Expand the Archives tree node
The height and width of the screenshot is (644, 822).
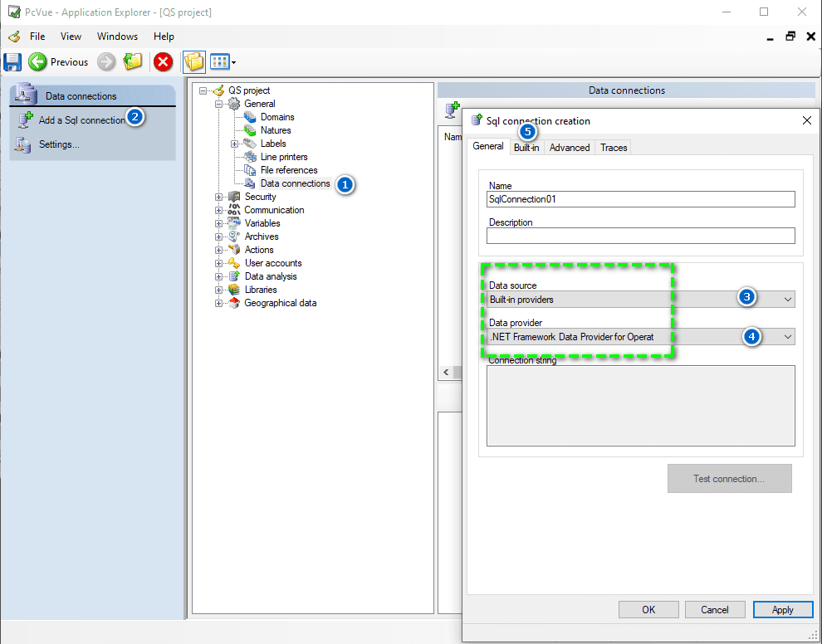coord(218,237)
